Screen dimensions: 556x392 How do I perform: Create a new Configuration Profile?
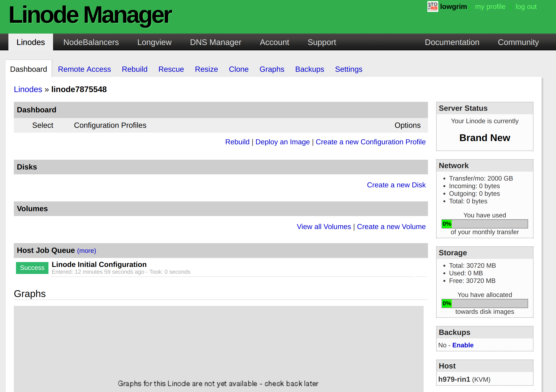370,142
